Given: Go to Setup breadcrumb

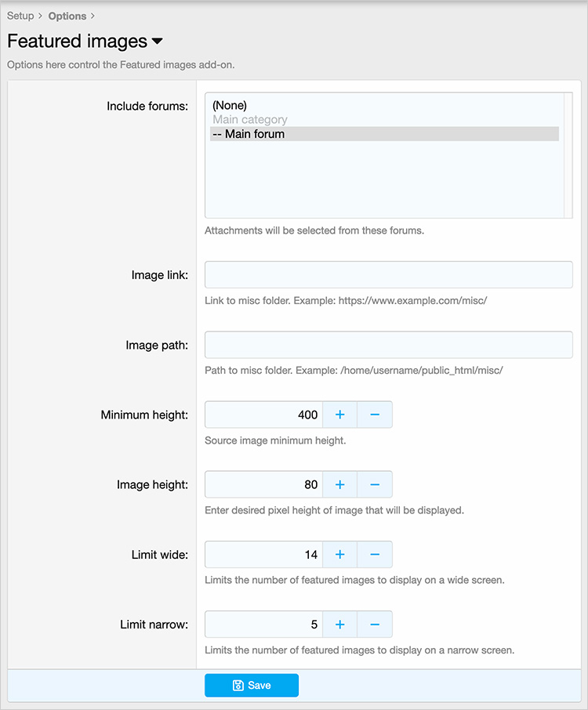Looking at the screenshot, I should 20,16.
